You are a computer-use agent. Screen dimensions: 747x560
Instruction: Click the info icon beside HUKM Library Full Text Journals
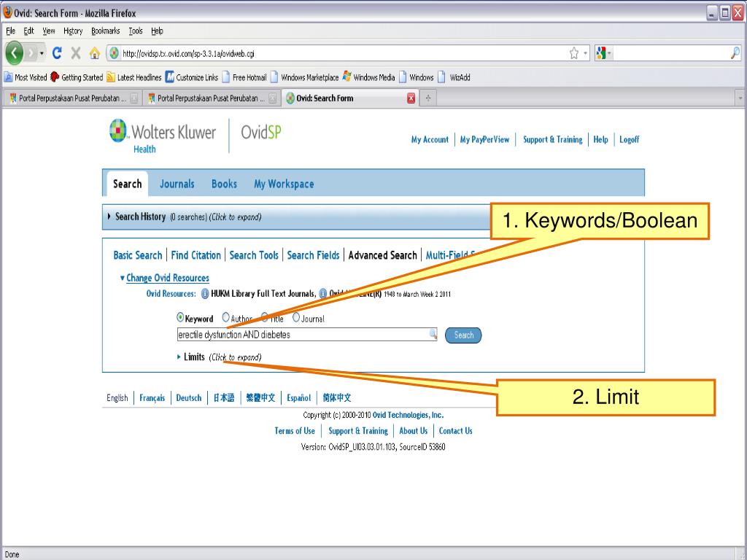(x=205, y=294)
